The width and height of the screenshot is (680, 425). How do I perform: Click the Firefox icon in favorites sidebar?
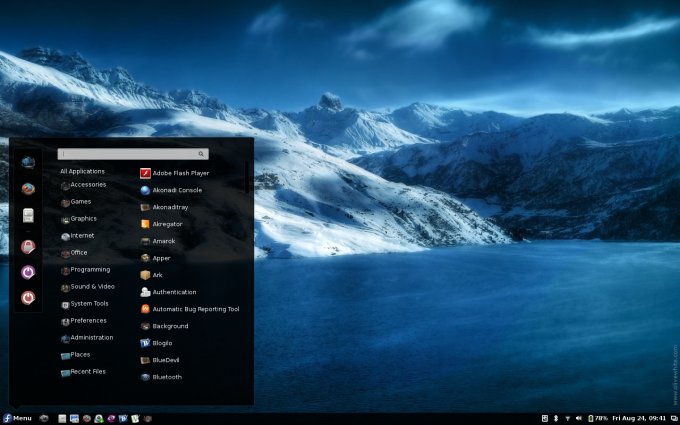(x=28, y=188)
